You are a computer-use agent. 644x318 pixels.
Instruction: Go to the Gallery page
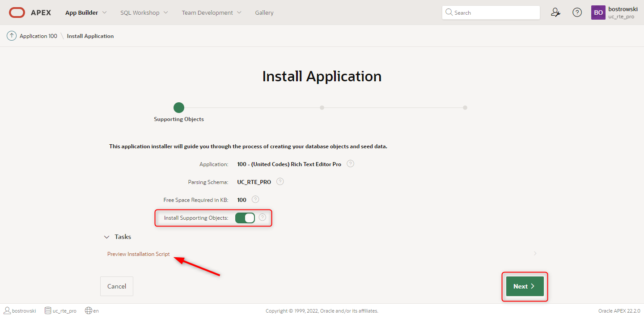tap(264, 13)
